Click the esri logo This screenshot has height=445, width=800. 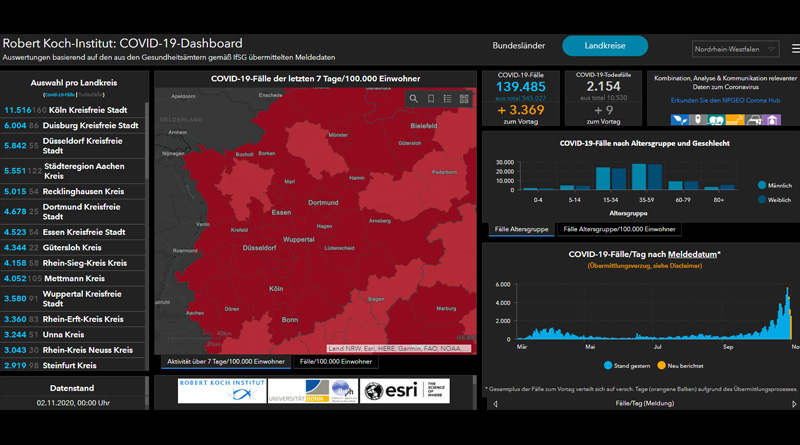pyautogui.click(x=405, y=391)
